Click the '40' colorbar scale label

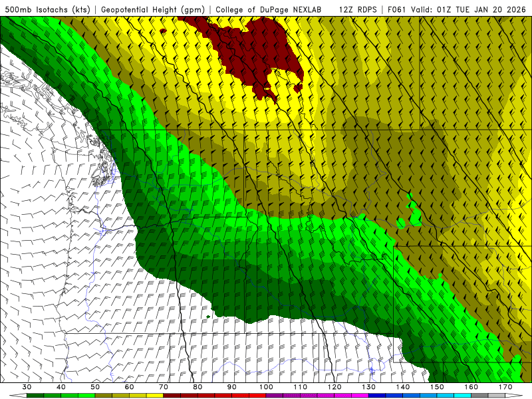(x=61, y=387)
